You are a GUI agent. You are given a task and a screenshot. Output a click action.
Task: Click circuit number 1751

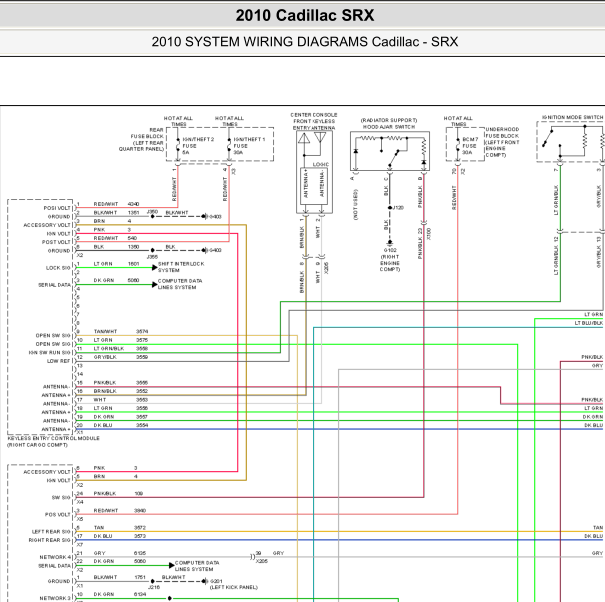pyautogui.click(x=140, y=577)
